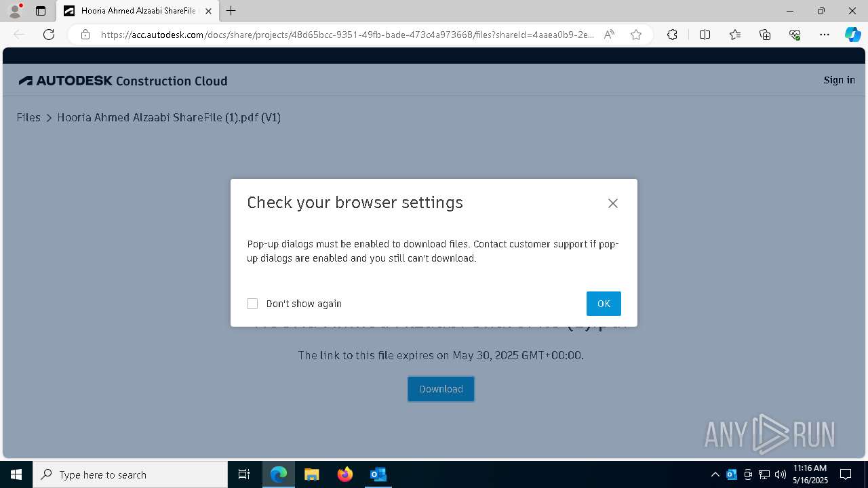Check the "Don't show again" checkbox

(x=252, y=304)
